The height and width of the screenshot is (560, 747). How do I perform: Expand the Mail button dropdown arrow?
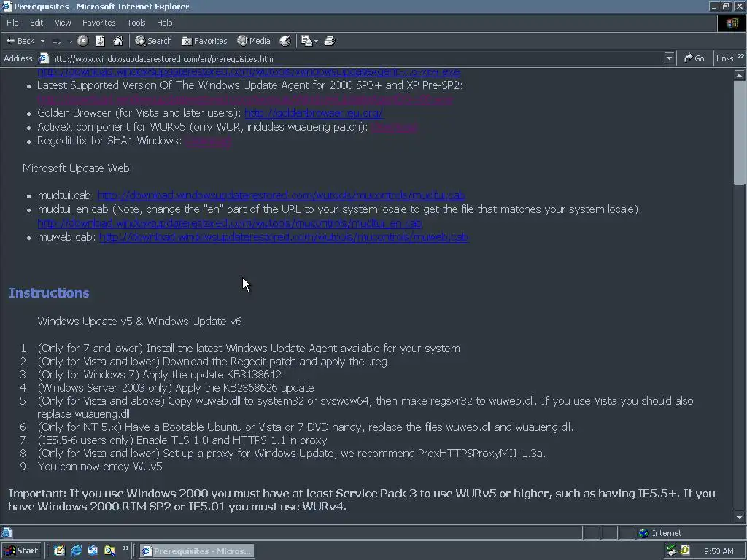316,42
